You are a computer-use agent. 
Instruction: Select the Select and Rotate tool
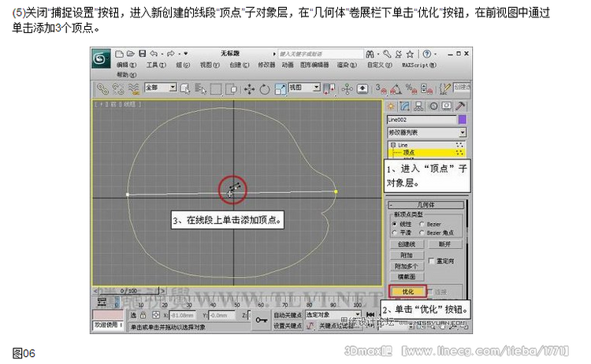coord(265,89)
